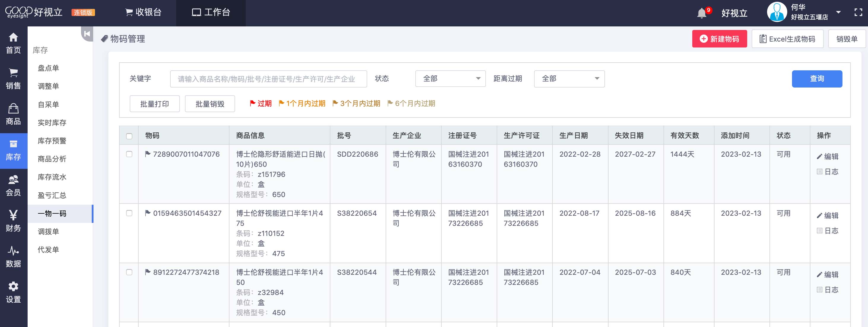
Task: Switch to 收银台 top tab
Action: point(144,12)
